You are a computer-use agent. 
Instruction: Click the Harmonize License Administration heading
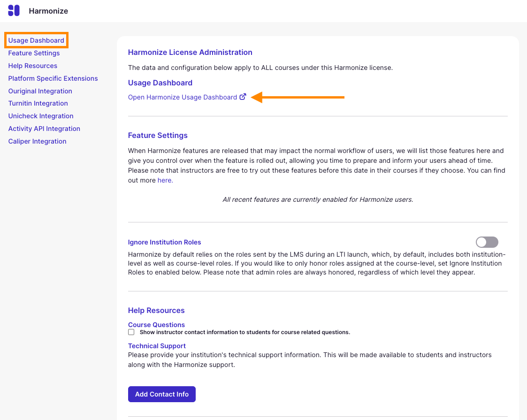coord(190,53)
